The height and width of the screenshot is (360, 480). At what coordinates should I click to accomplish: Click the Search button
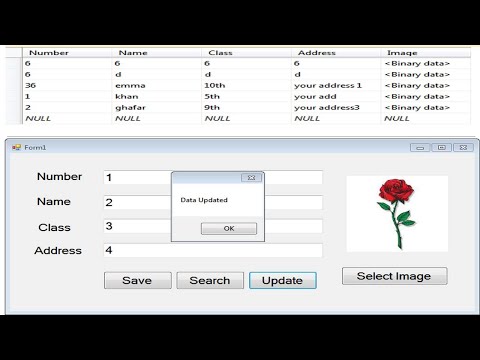click(210, 280)
